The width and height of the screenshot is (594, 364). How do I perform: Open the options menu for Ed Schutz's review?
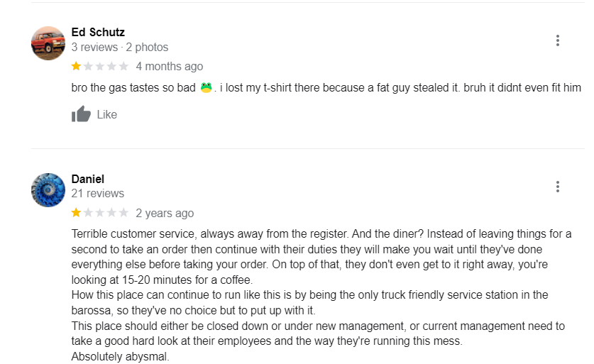[x=558, y=40]
